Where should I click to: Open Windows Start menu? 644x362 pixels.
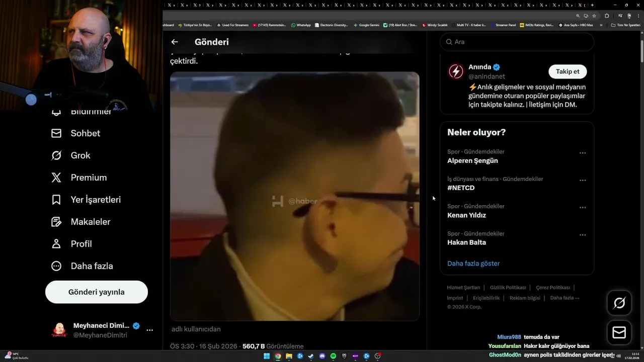coord(267,356)
